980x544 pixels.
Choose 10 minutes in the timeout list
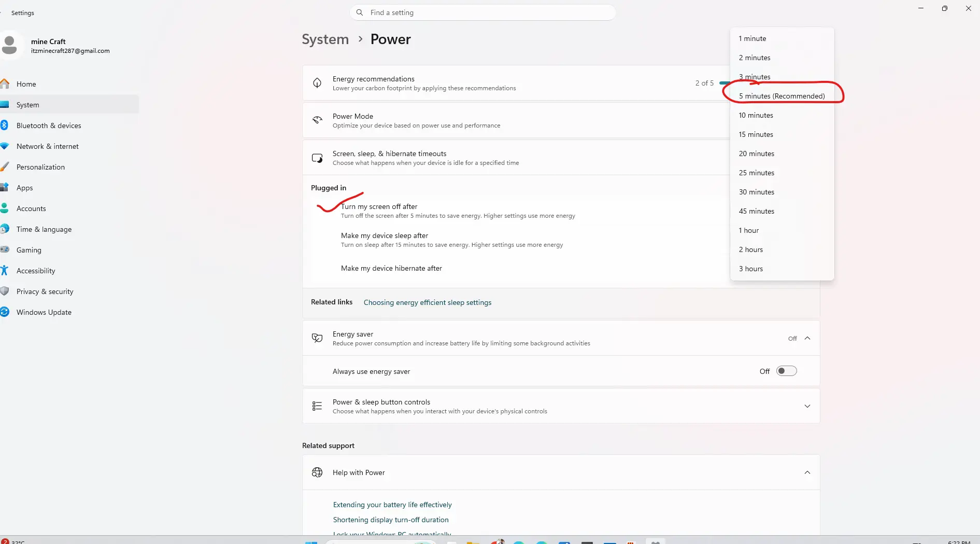coord(756,115)
